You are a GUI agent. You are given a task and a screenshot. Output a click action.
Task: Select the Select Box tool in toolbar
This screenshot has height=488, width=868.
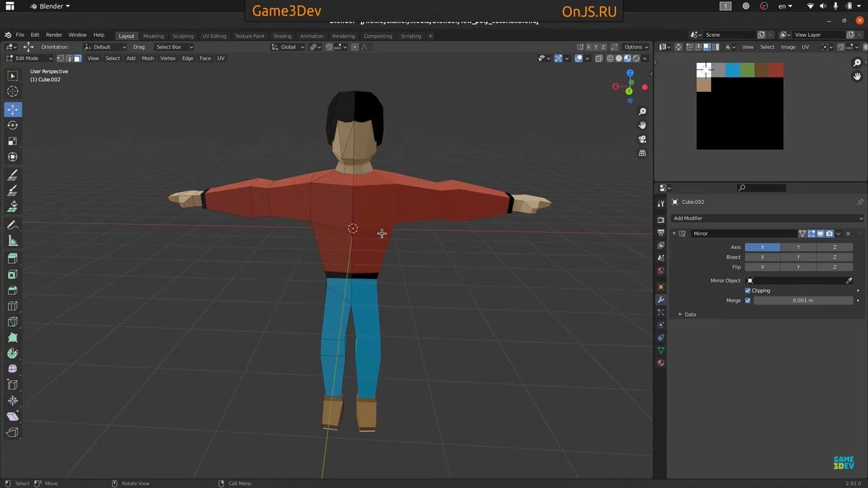[13, 76]
